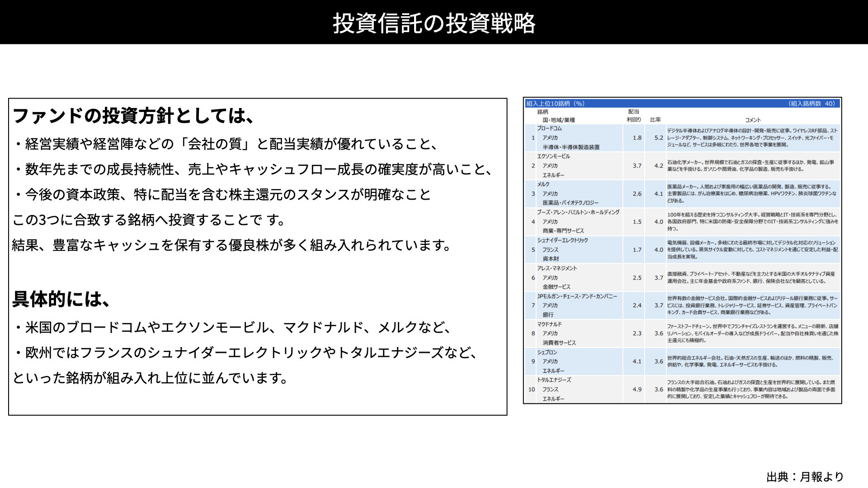This screenshot has height=488, width=868.
Task: Click the sector 消費者サービス
Action: click(559, 343)
